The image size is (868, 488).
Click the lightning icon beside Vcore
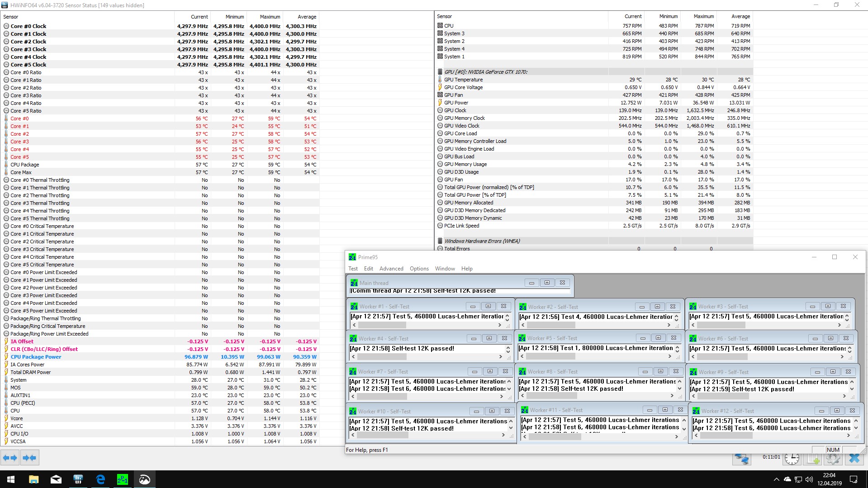[6, 418]
